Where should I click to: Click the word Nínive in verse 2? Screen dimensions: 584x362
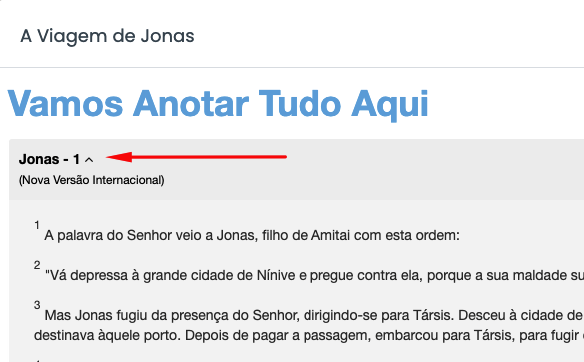(276, 276)
